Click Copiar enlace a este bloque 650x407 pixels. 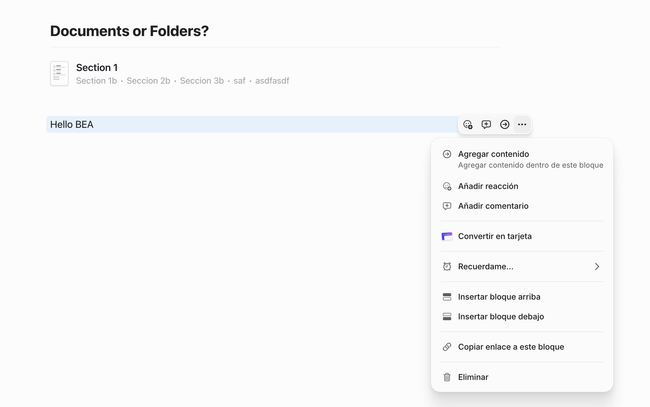click(x=511, y=347)
